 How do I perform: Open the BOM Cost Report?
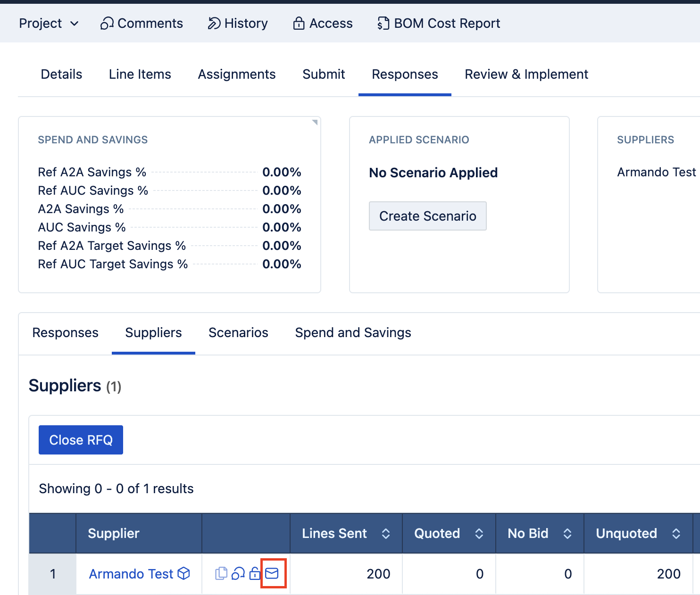(439, 23)
